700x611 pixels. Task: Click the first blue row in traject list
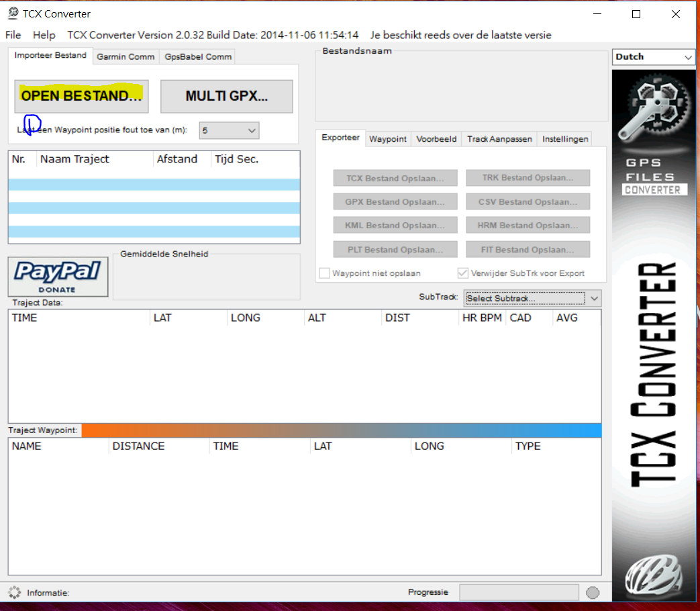coord(154,185)
